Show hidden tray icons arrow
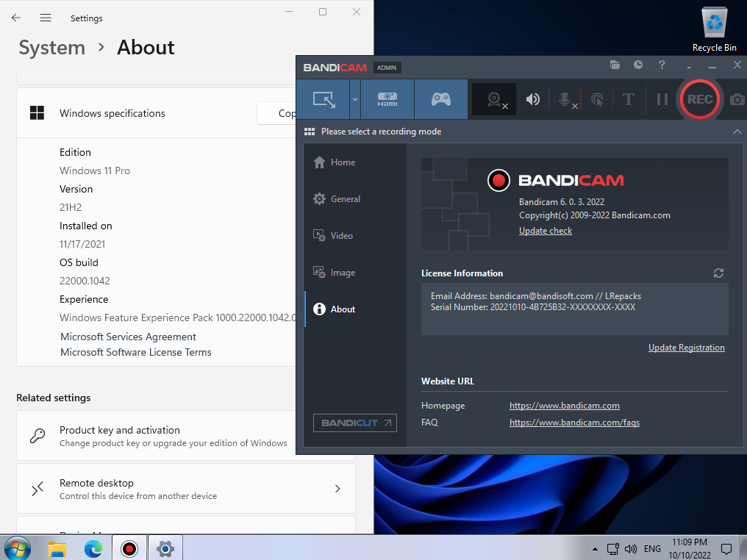Viewport: 747px width, 560px height. 595,548
